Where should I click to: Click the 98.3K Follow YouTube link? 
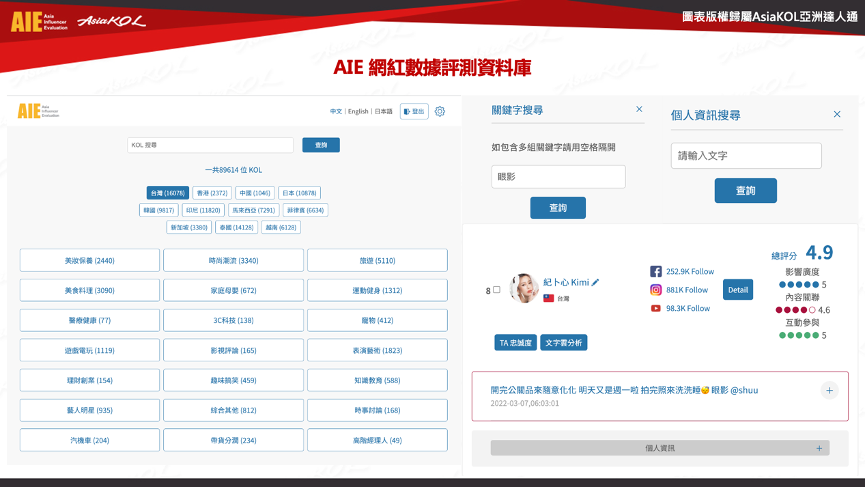(688, 308)
